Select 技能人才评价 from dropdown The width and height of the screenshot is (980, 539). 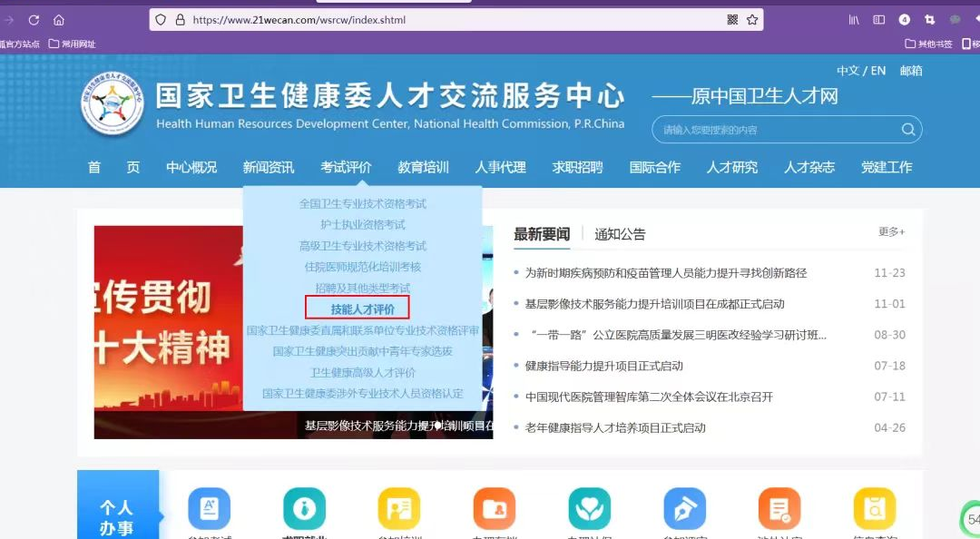[x=362, y=309]
